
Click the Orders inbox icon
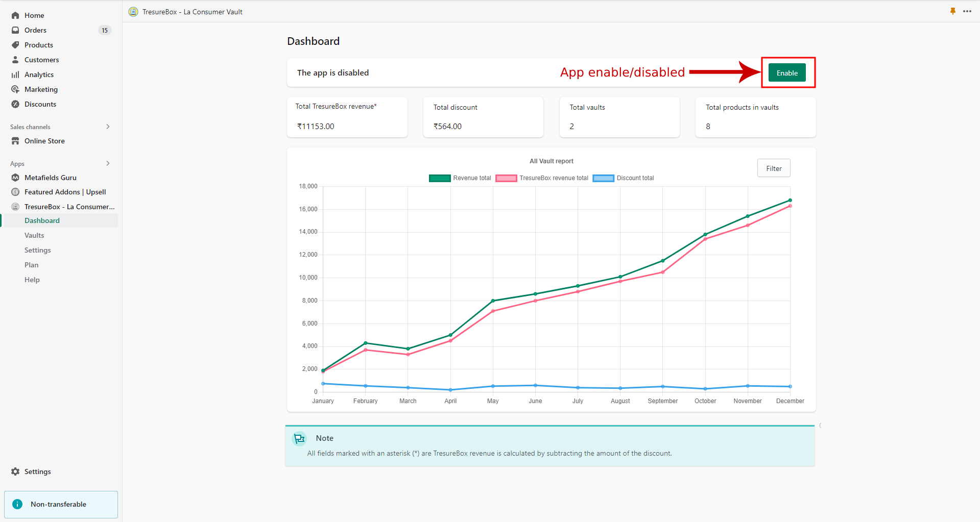15,30
